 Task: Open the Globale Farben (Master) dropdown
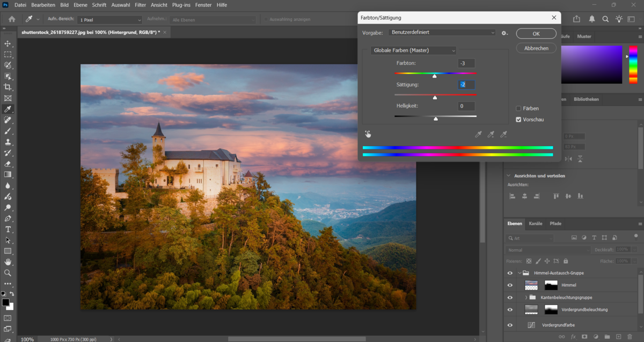click(x=413, y=50)
